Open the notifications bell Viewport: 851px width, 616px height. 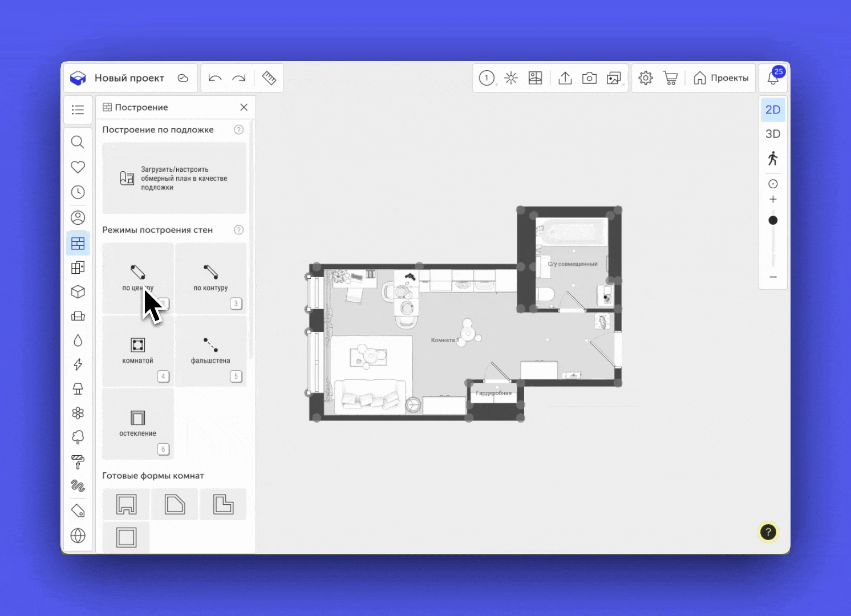point(773,78)
